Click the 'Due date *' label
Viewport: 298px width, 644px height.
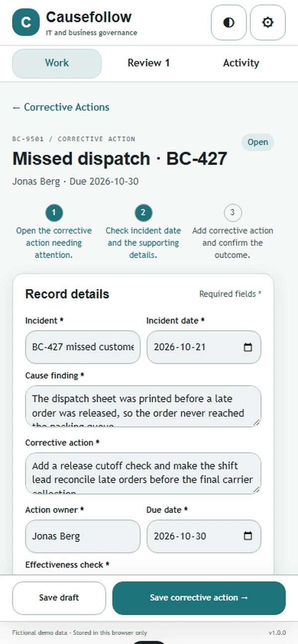pyautogui.click(x=167, y=510)
